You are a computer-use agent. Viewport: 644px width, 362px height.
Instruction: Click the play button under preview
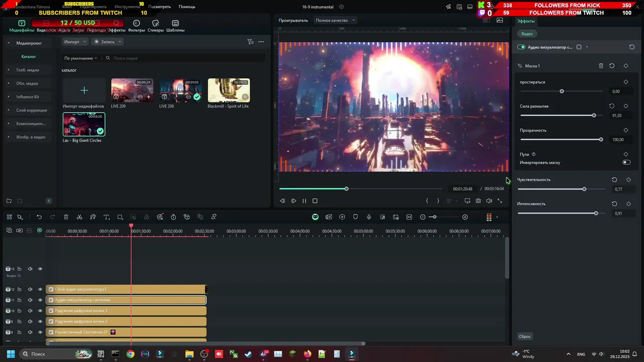pyautogui.click(x=293, y=201)
